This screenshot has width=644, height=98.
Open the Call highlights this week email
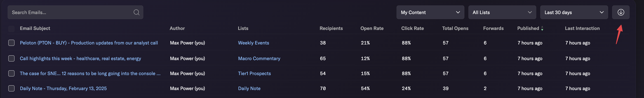(x=80, y=58)
